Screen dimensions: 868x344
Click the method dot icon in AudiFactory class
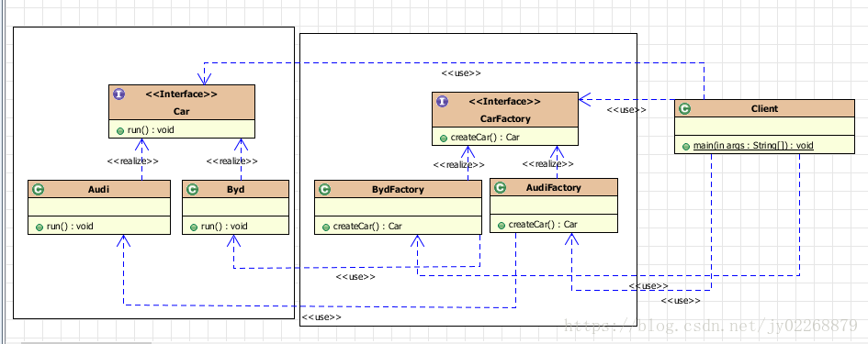click(x=502, y=225)
